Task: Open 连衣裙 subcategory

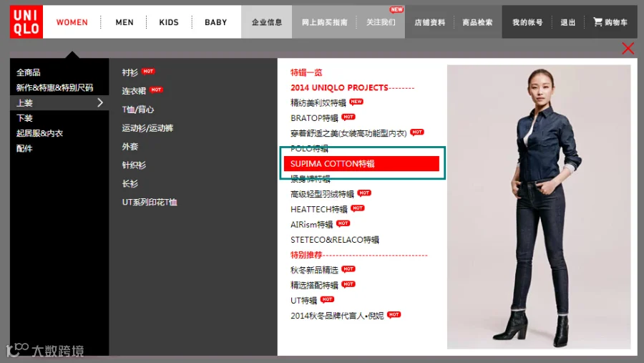Action: pos(134,91)
